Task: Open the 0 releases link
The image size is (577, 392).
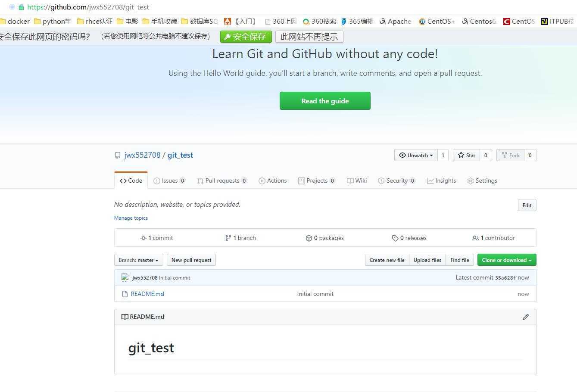Action: pos(409,238)
